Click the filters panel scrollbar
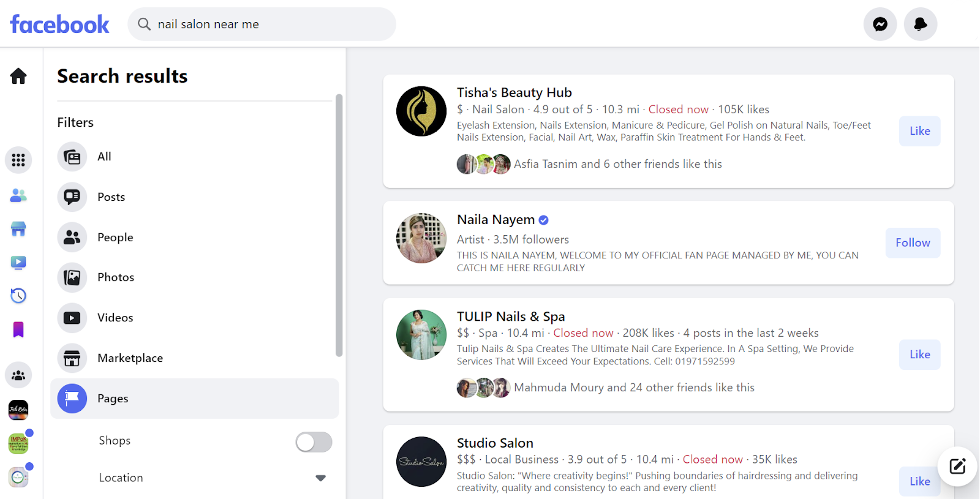Screen dimensions: 980x499 [339, 225]
